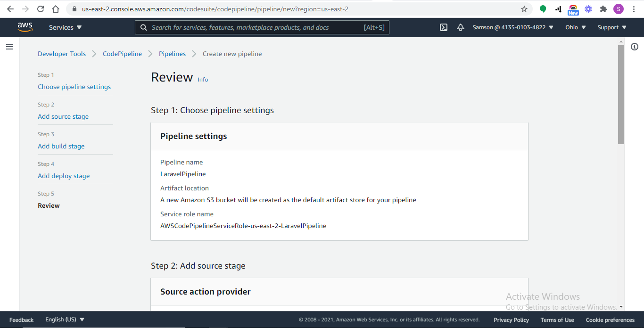Viewport: 644px width, 328px height.
Task: Open the Samson account menu
Action: [x=513, y=27]
